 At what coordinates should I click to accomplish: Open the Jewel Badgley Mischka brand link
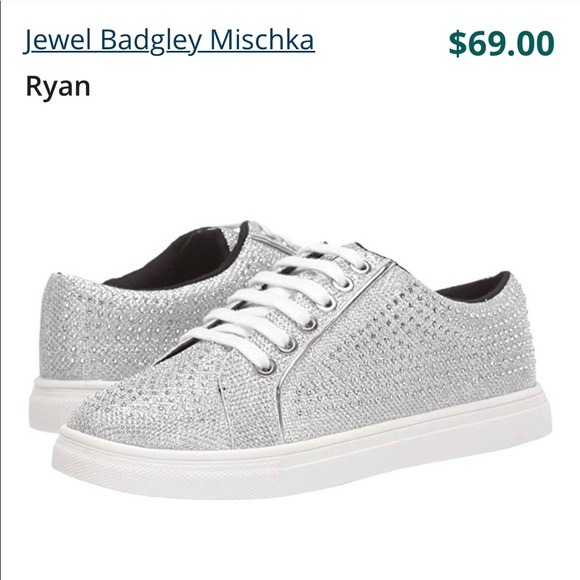[x=169, y=40]
